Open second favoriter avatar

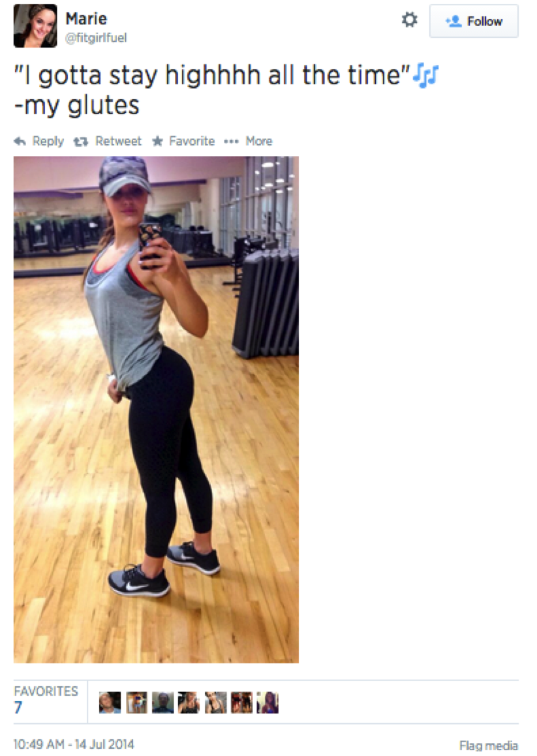tap(136, 703)
